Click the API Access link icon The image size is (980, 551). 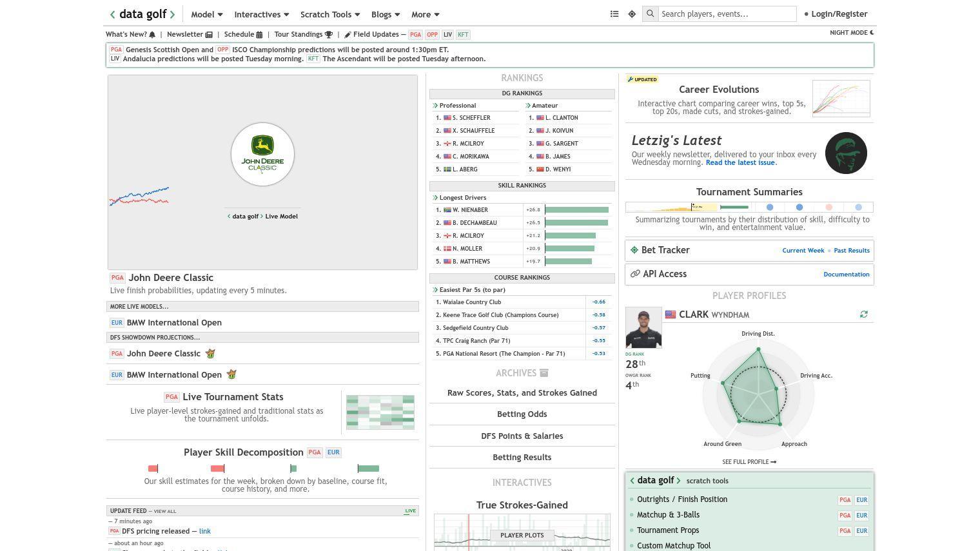[635, 274]
